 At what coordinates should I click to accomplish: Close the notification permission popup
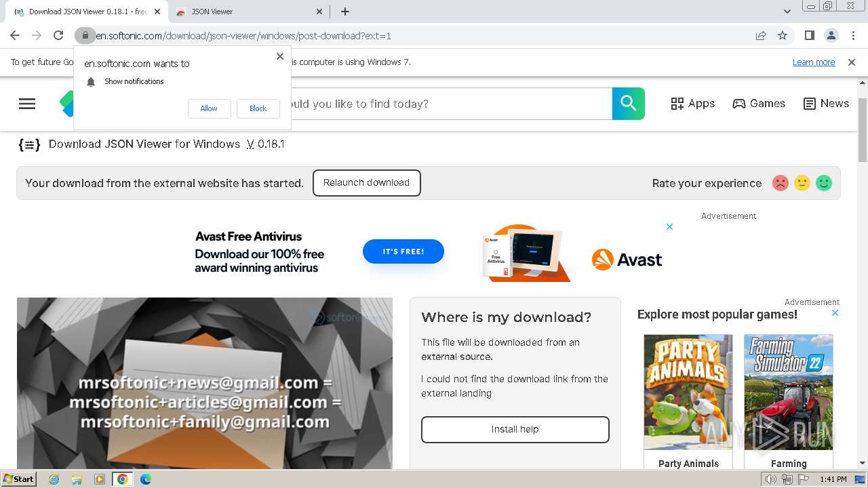click(280, 56)
